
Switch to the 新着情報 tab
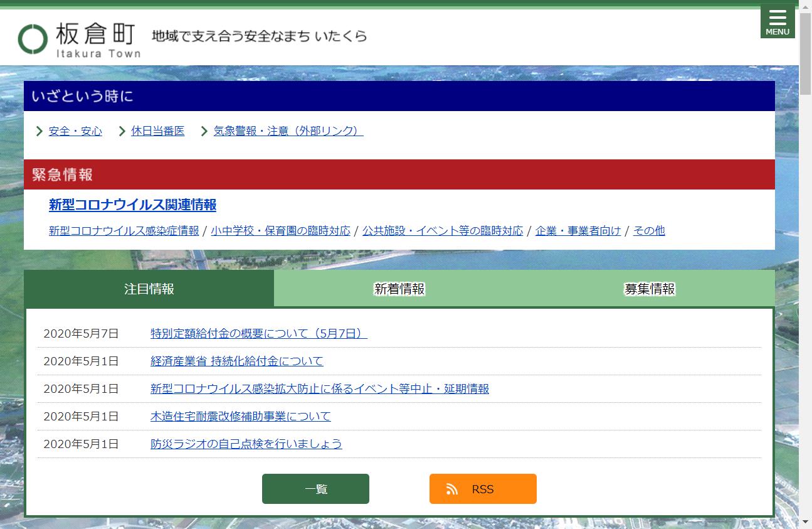(x=399, y=289)
